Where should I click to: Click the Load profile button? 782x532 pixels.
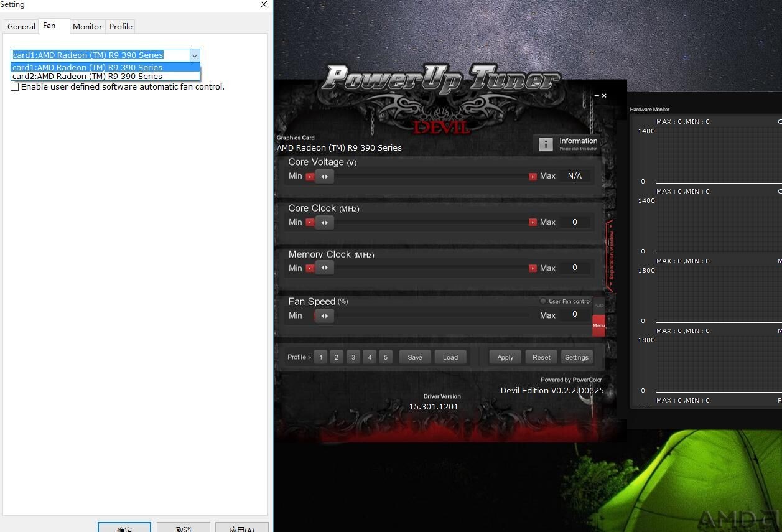[450, 357]
